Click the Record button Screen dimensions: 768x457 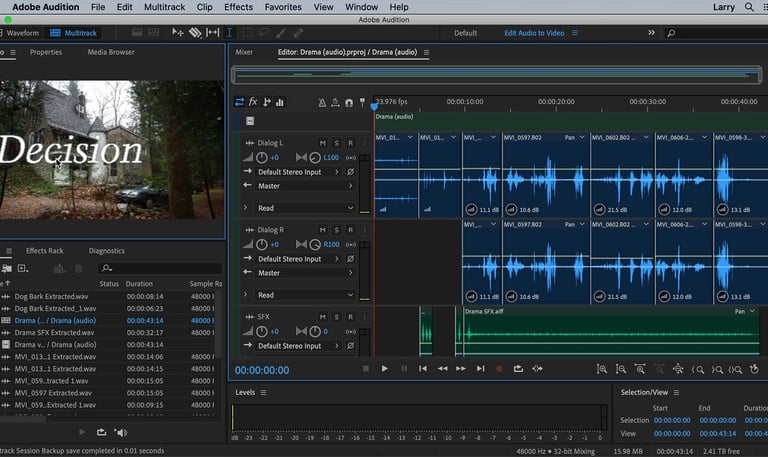(499, 369)
